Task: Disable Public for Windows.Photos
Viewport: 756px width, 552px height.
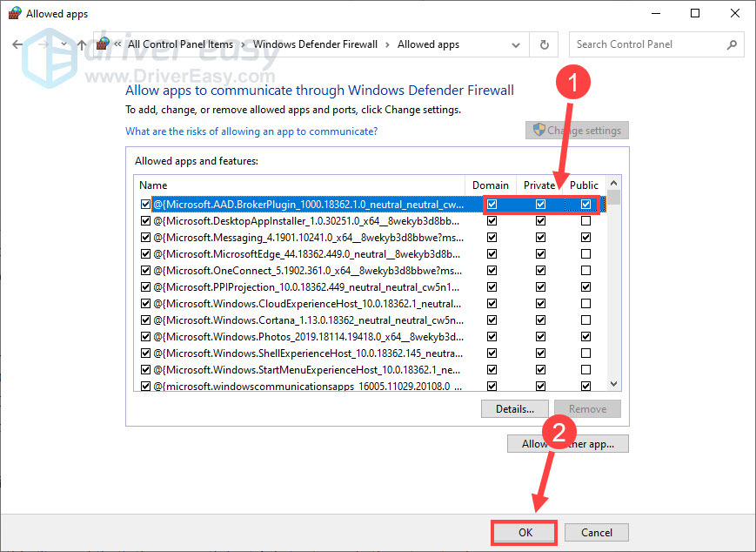Action: click(585, 337)
